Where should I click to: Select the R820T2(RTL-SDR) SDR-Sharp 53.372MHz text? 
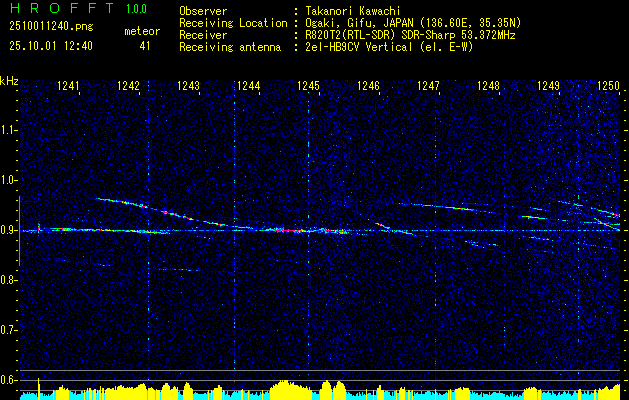[x=410, y=35]
